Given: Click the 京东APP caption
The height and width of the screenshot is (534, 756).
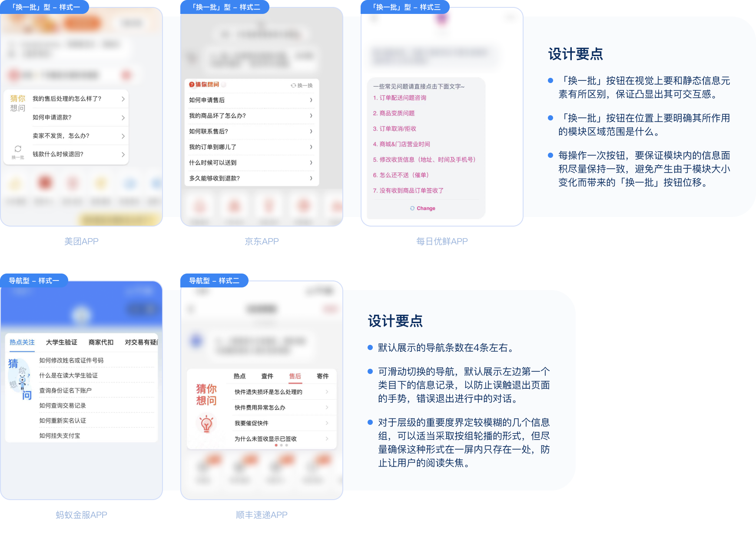Looking at the screenshot, I should [x=262, y=241].
